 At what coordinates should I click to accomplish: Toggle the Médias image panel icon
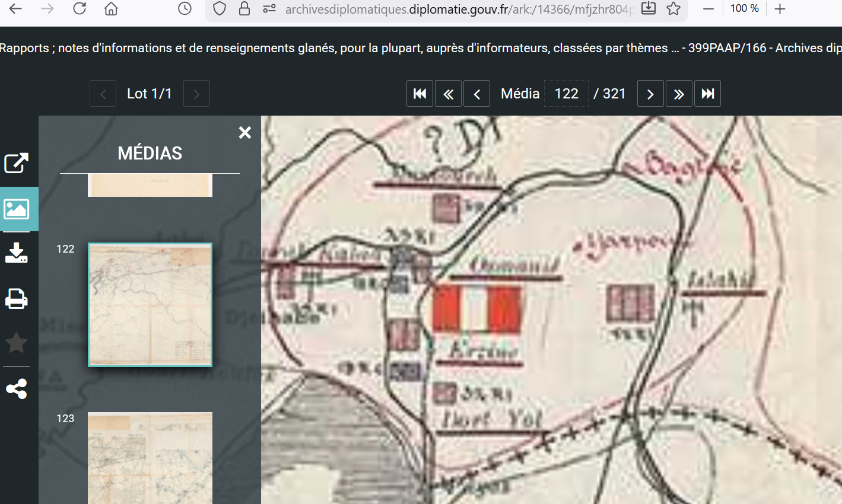[17, 209]
